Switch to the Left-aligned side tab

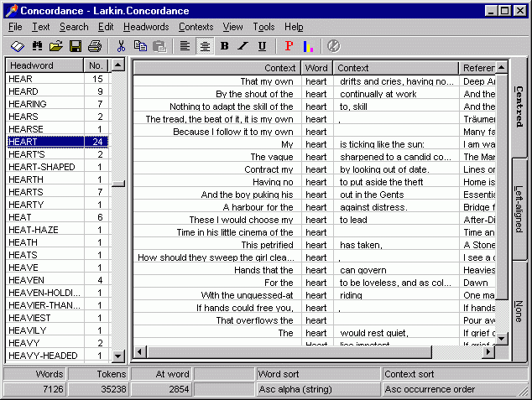[x=519, y=209]
